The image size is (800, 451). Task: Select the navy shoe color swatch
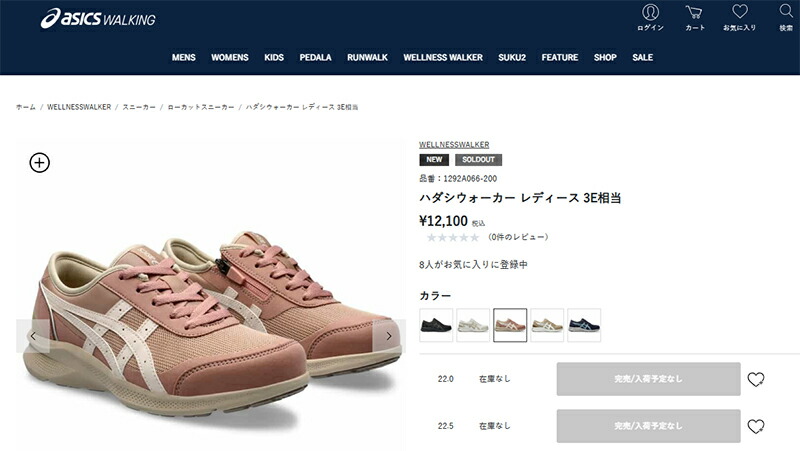click(584, 325)
